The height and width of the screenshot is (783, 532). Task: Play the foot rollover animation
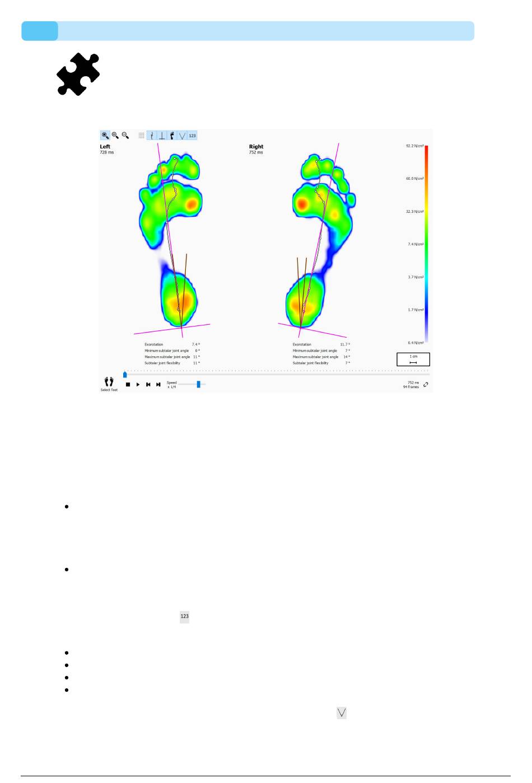138,385
